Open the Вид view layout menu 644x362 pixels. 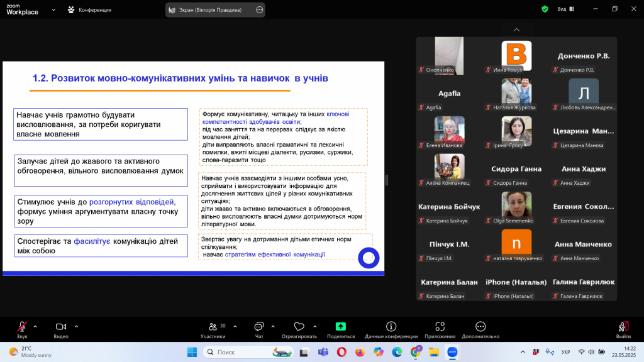pos(565,9)
